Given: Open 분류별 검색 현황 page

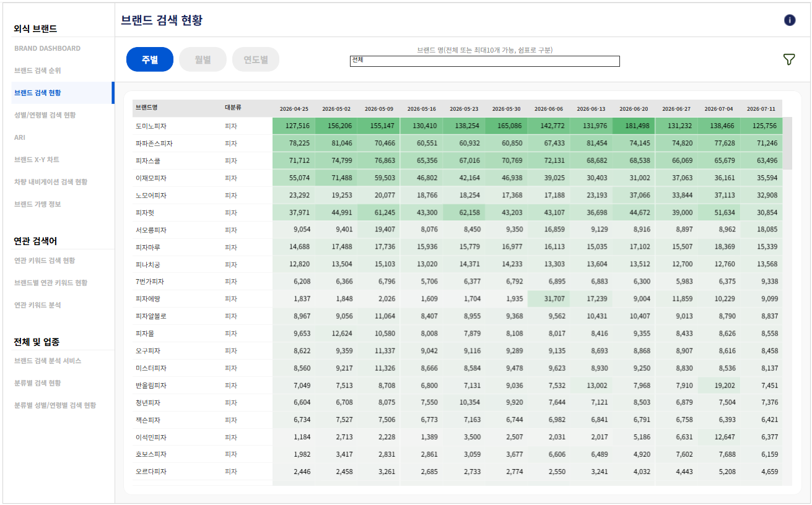Looking at the screenshot, I should point(38,383).
